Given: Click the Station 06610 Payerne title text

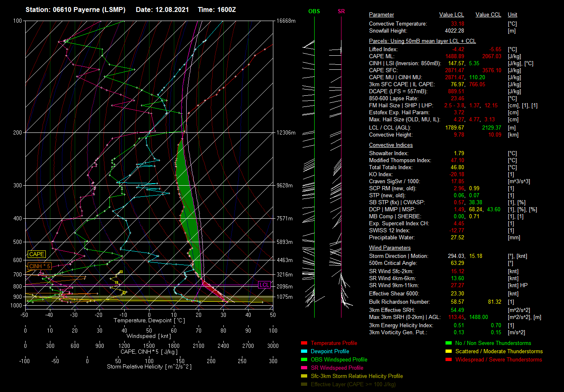Looking at the screenshot, I should [76, 9].
